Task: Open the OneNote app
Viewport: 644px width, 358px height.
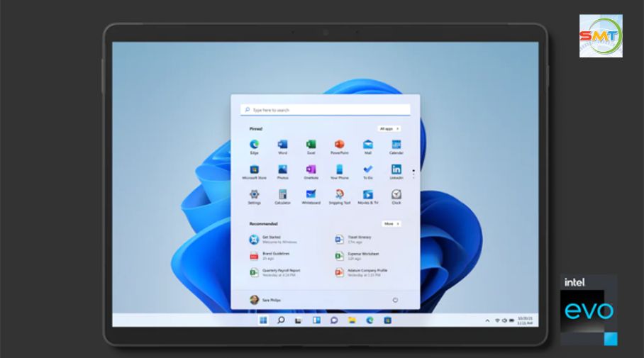Action: (x=311, y=172)
